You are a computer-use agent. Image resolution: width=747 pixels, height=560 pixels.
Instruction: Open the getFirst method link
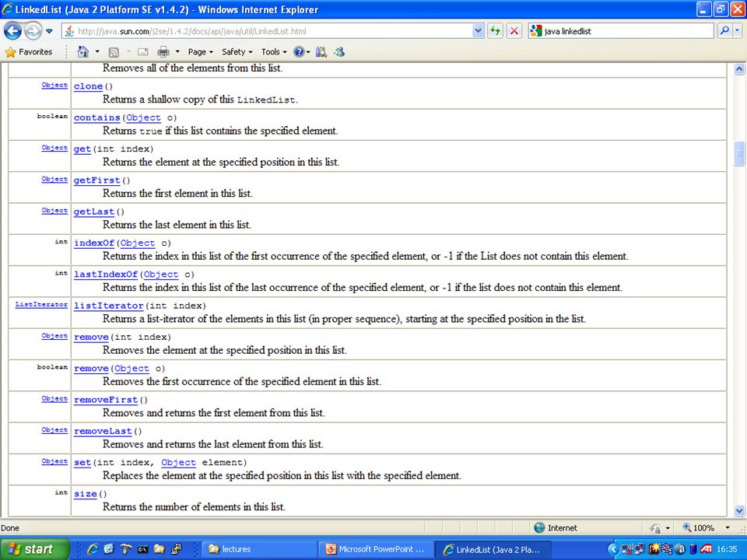(x=96, y=180)
